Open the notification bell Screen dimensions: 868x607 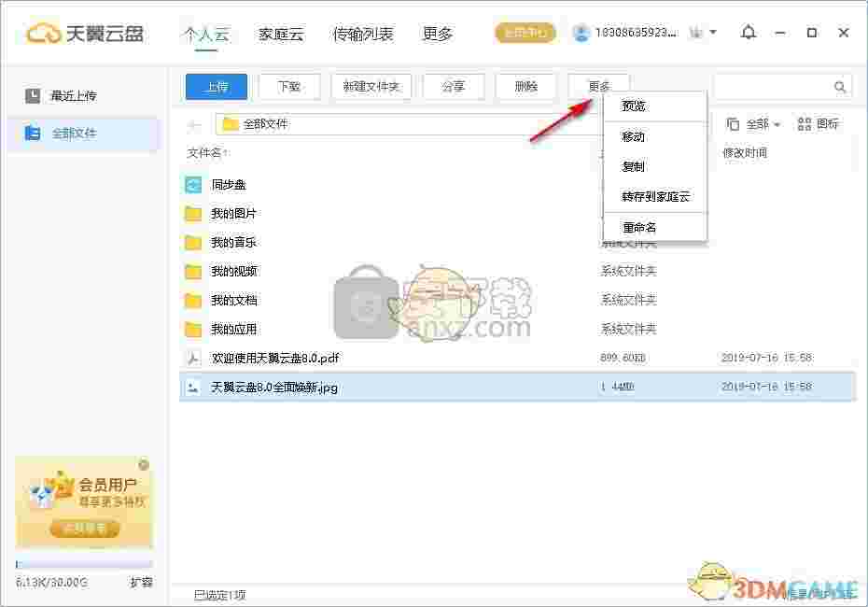(x=748, y=33)
